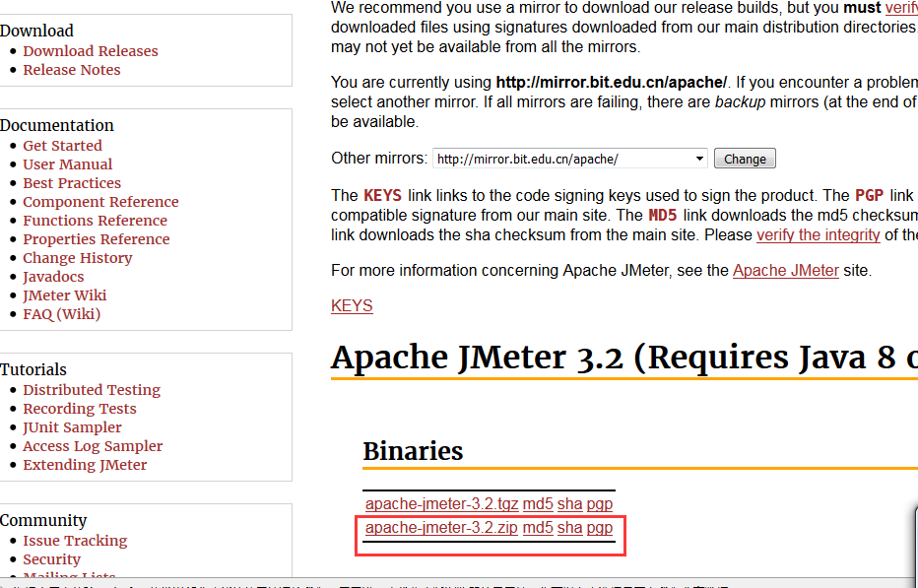Click the Tutorials section heading

point(33,369)
